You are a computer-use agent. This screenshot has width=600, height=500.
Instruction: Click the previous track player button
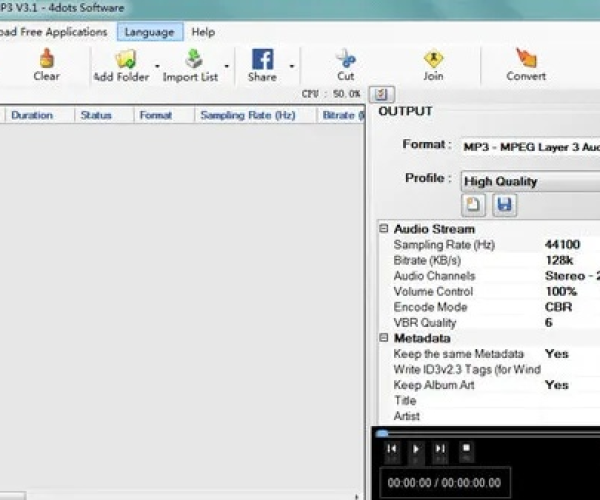[x=391, y=449]
